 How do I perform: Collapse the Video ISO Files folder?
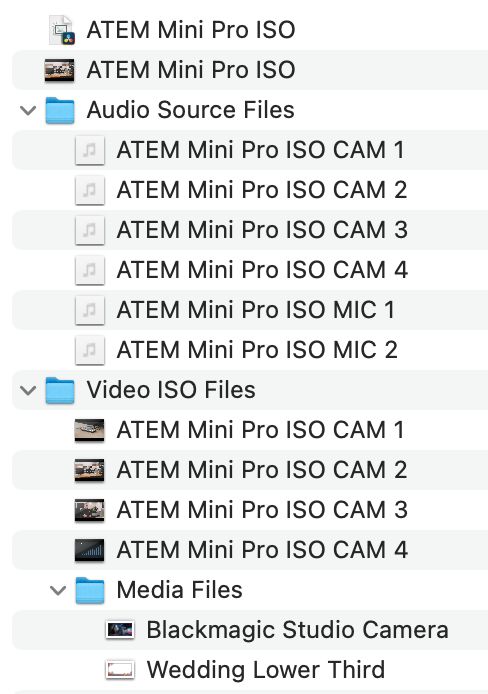(28, 390)
